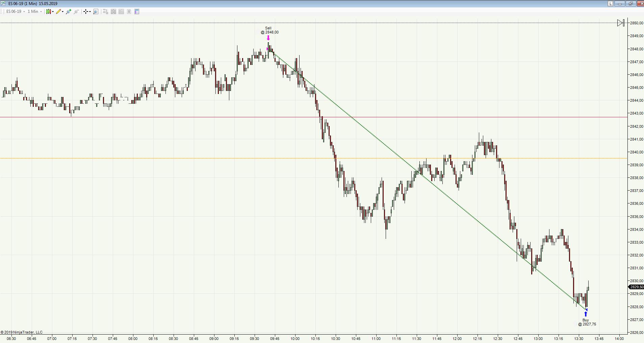The height and width of the screenshot is (343, 644).
Task: Click the 2834,00 price axis label
Action: [x=637, y=229]
